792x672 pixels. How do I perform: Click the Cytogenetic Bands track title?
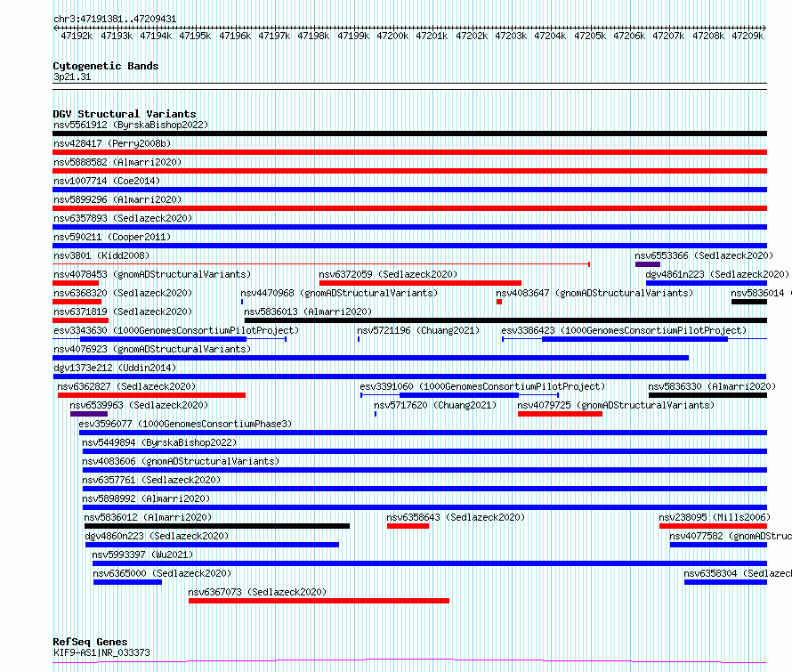106,66
